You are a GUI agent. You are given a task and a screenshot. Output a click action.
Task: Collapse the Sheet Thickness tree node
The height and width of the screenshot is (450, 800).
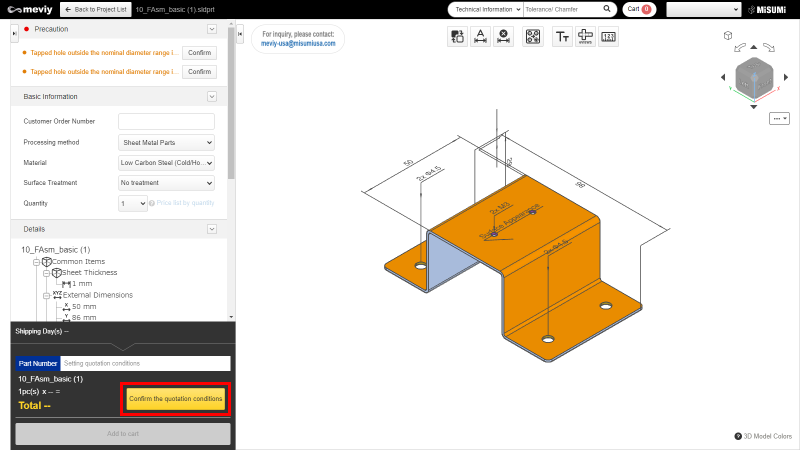pyautogui.click(x=46, y=273)
